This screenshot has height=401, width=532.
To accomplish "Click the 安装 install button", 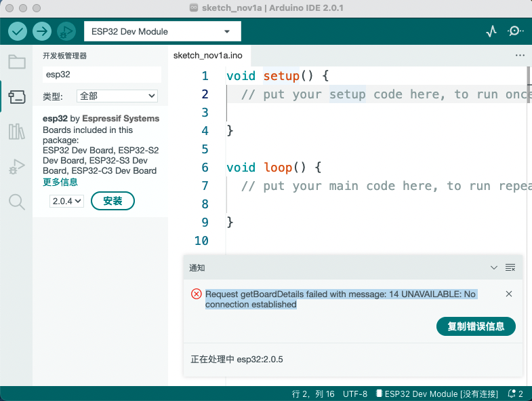I will tap(112, 201).
